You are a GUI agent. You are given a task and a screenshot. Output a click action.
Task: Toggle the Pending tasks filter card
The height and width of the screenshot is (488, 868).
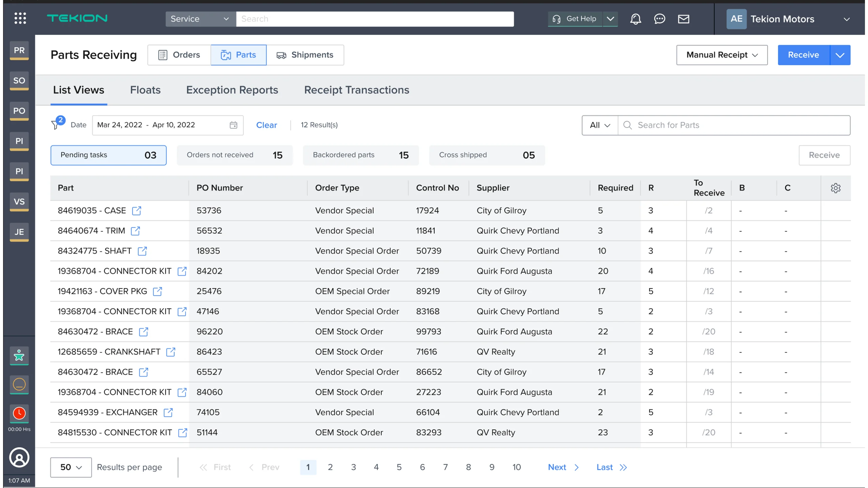point(108,155)
